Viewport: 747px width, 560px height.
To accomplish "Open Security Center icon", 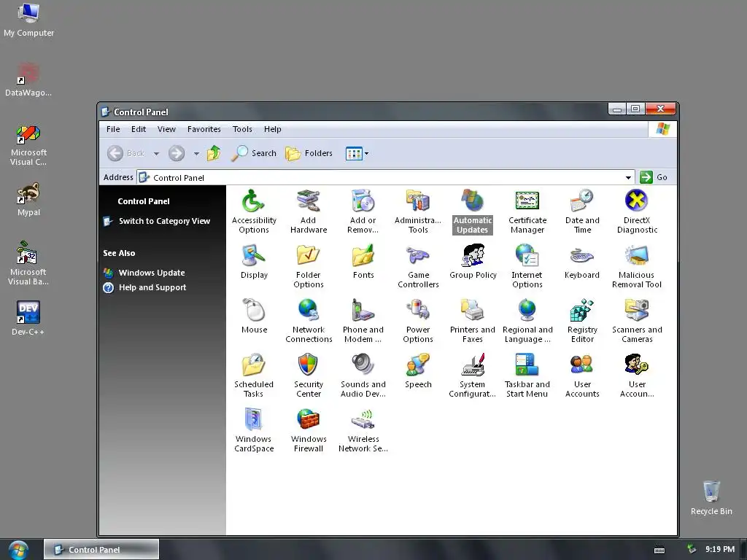I will click(x=309, y=376).
